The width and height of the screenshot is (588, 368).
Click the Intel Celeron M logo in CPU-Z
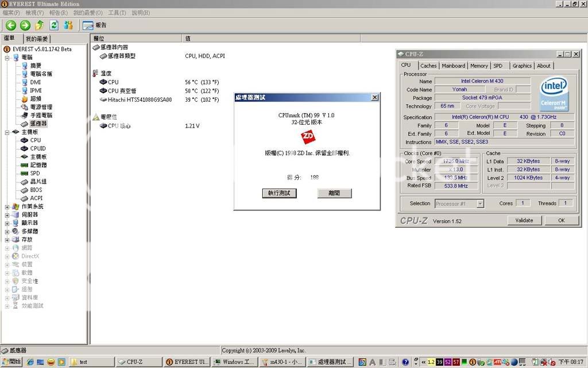click(554, 94)
